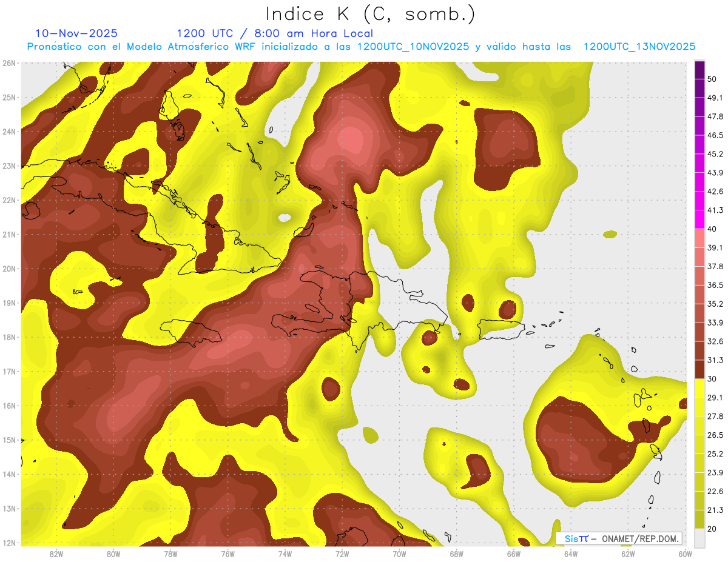728x562 pixels.
Task: Click the '25N' latitude label
Action: [x=9, y=97]
